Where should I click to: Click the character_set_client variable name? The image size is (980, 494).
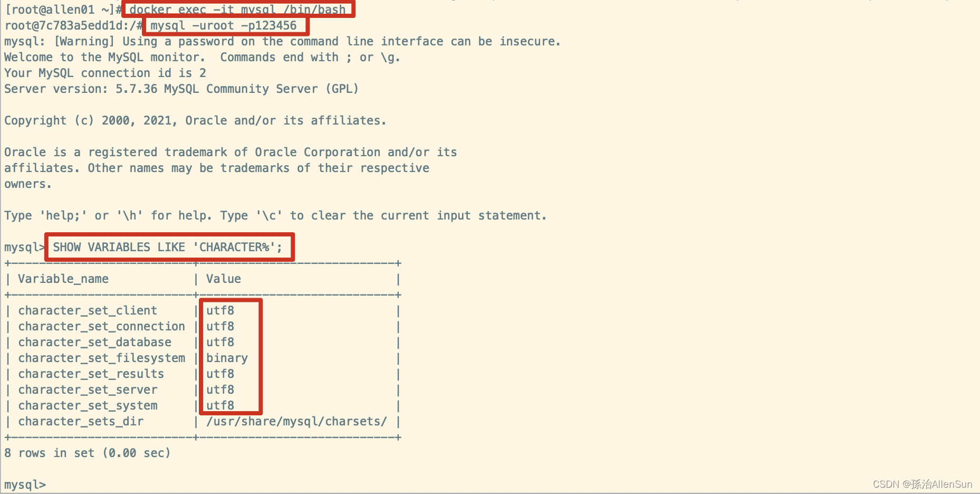coord(88,310)
